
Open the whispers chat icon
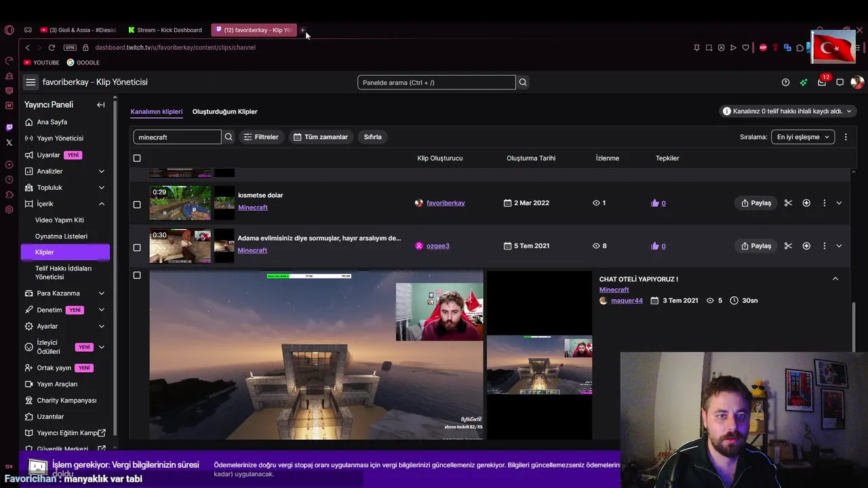click(x=840, y=82)
